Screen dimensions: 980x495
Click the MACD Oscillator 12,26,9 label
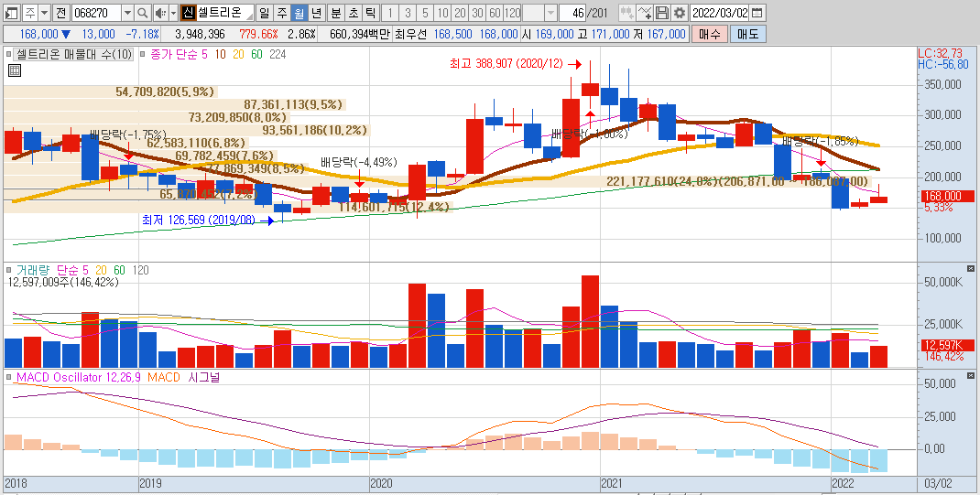[x=79, y=378]
